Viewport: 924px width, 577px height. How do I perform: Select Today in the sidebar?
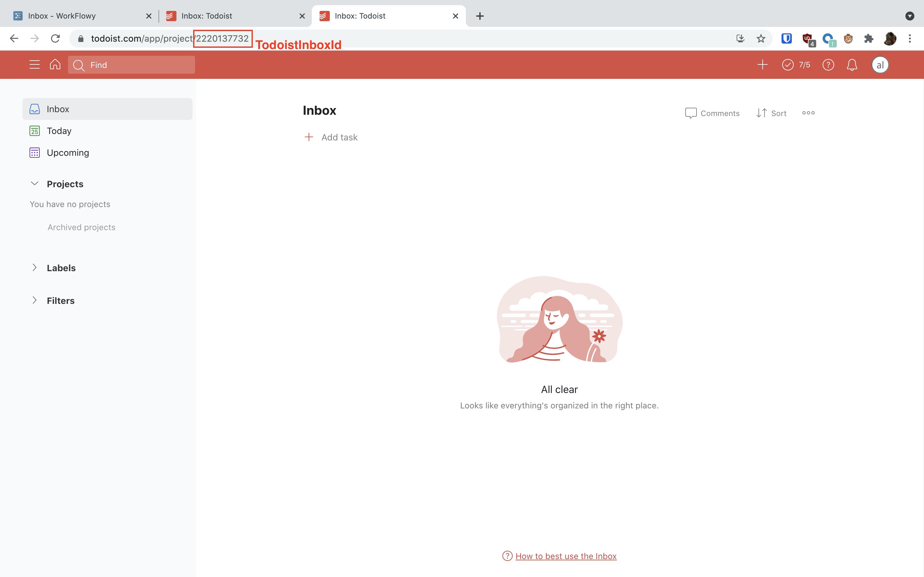[59, 131]
